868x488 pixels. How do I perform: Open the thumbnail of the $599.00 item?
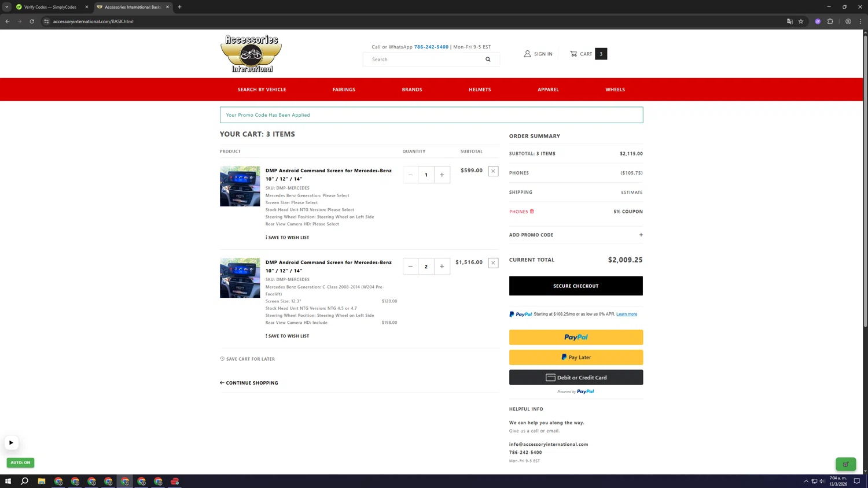click(x=240, y=186)
